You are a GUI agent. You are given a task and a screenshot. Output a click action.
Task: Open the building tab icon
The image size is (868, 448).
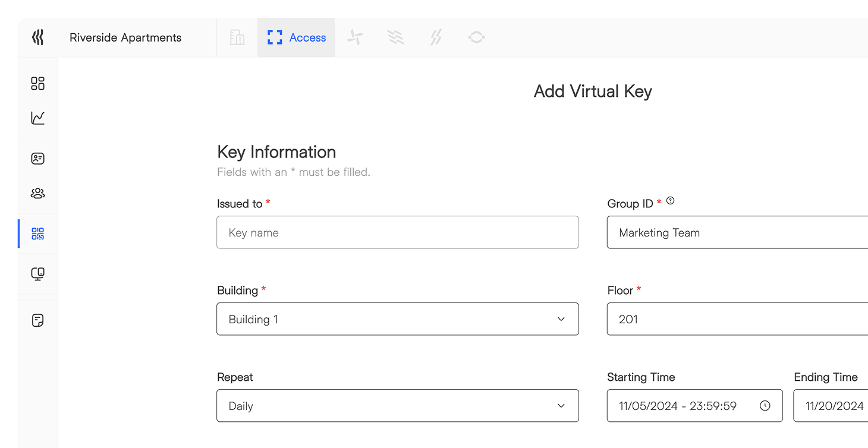(x=237, y=37)
